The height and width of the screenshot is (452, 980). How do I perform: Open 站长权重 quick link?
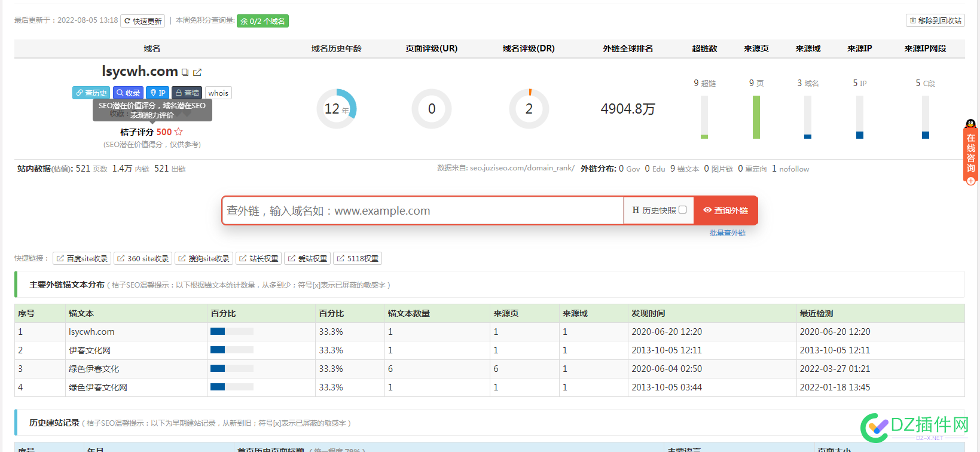[x=259, y=258]
